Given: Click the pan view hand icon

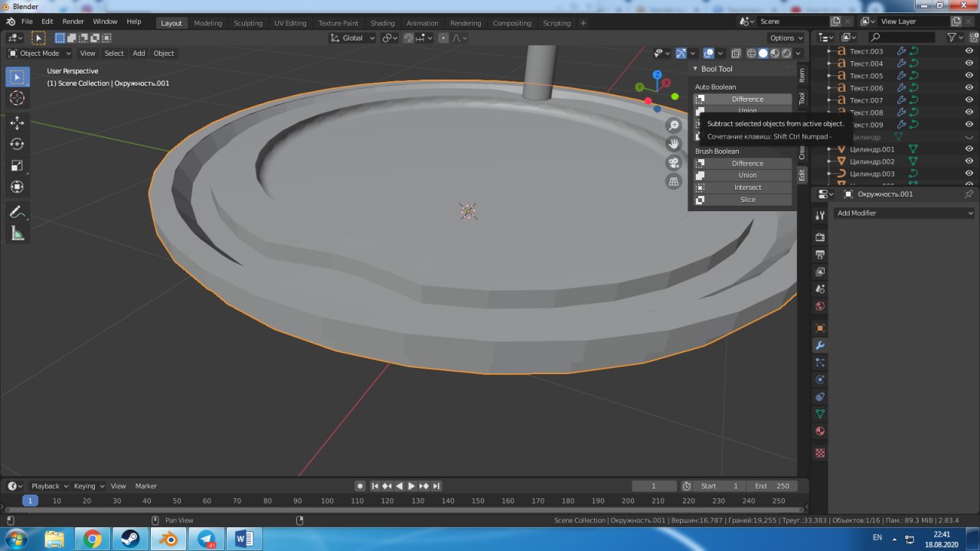Looking at the screenshot, I should tap(674, 144).
